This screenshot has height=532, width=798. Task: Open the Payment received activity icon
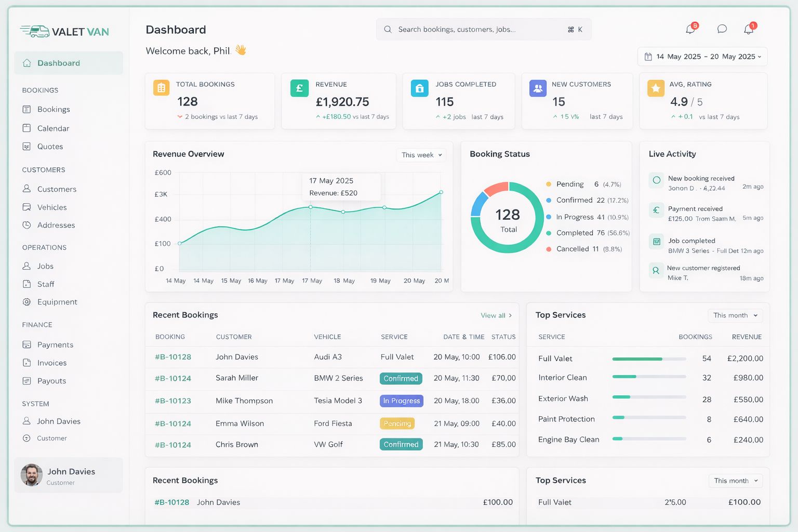[x=656, y=210]
